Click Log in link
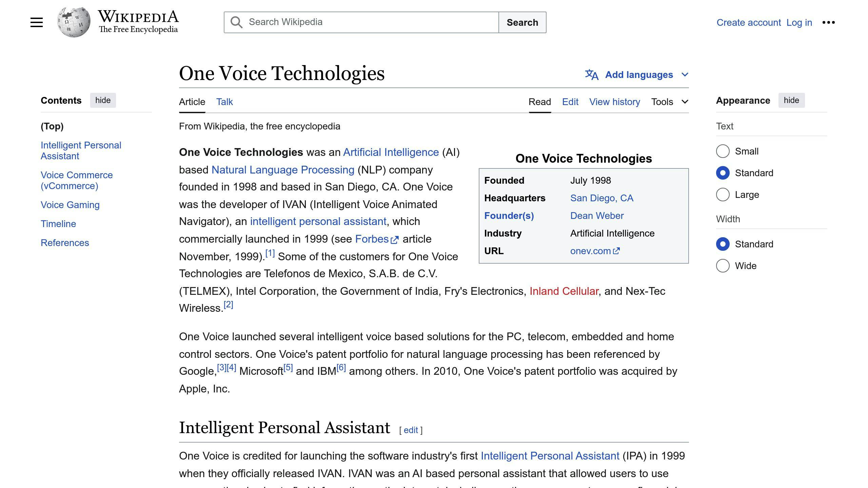The height and width of the screenshot is (488, 868). click(x=799, y=22)
